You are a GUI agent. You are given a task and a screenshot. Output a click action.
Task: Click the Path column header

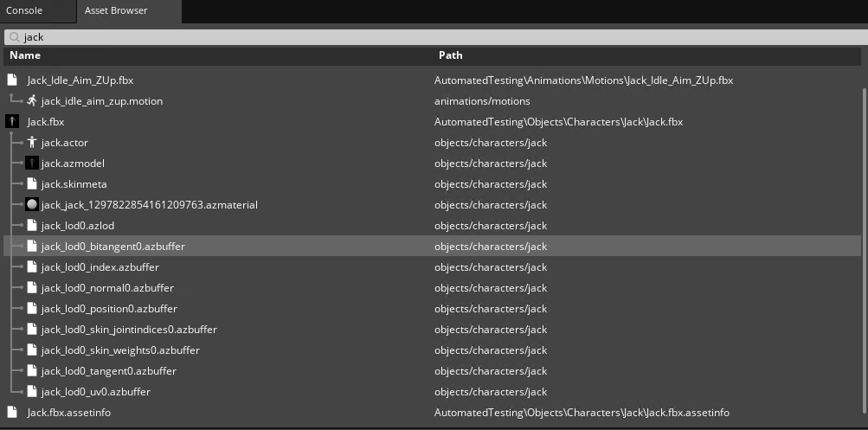point(451,55)
